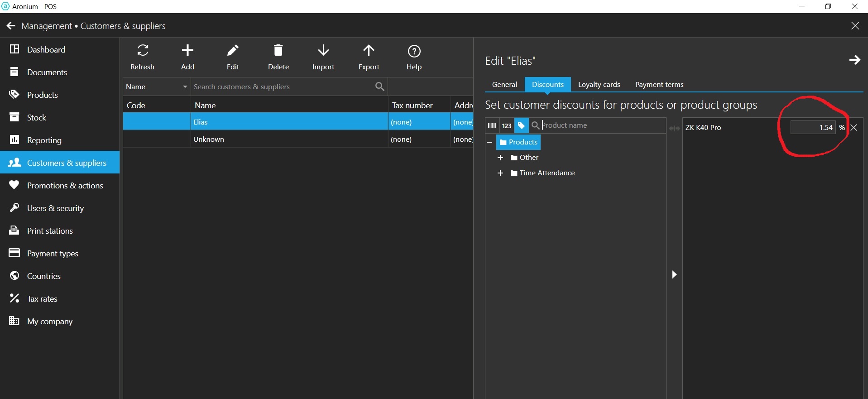
Task: Toggle the 123 code search mode
Action: (507, 126)
